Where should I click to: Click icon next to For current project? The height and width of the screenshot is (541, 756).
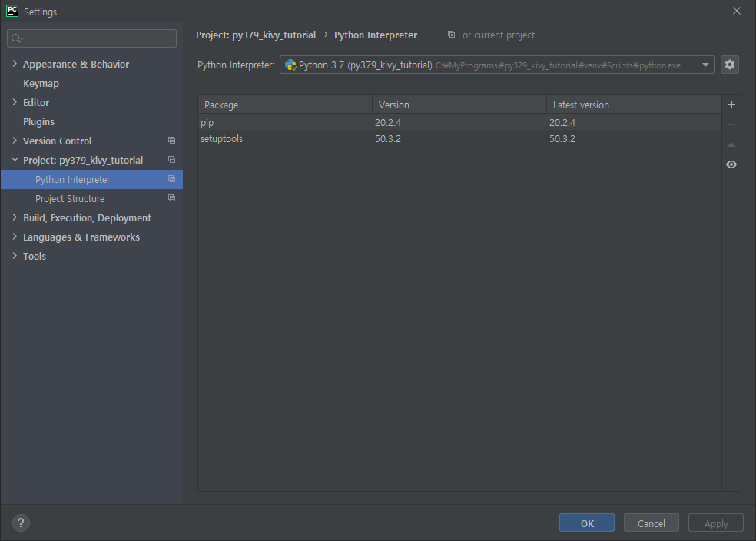click(x=451, y=35)
